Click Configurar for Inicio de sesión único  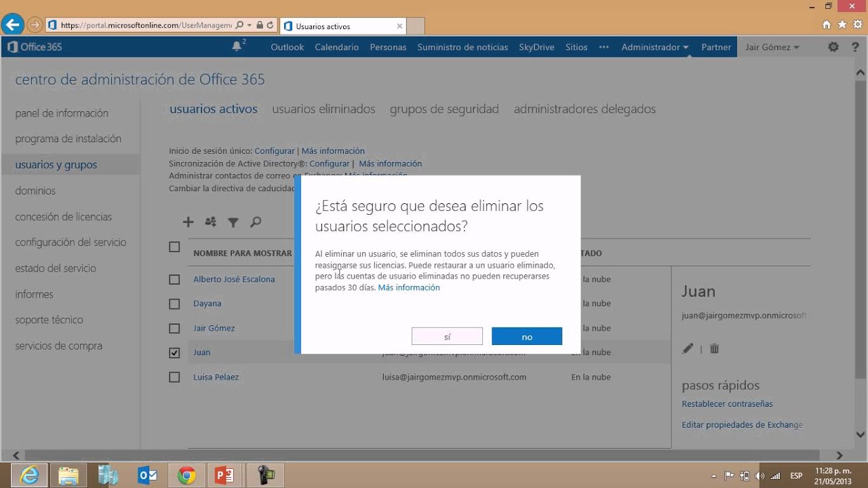click(275, 151)
